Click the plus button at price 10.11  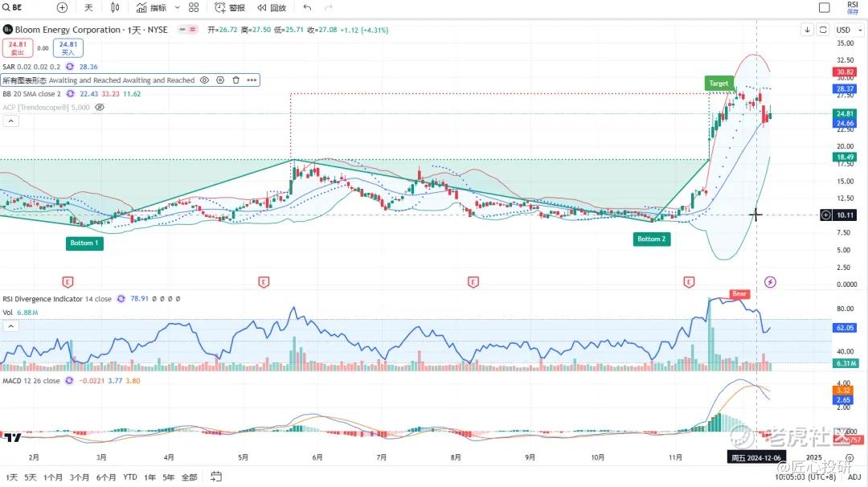pyautogui.click(x=825, y=215)
